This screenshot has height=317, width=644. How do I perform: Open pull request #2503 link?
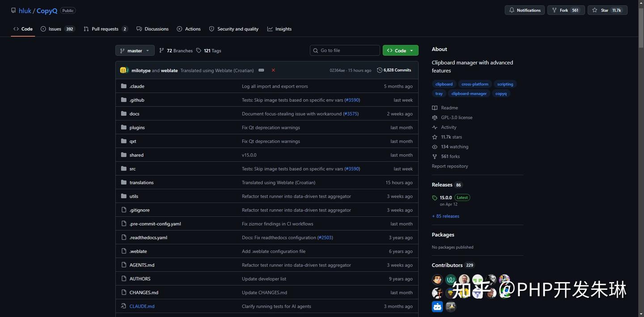(x=325, y=237)
